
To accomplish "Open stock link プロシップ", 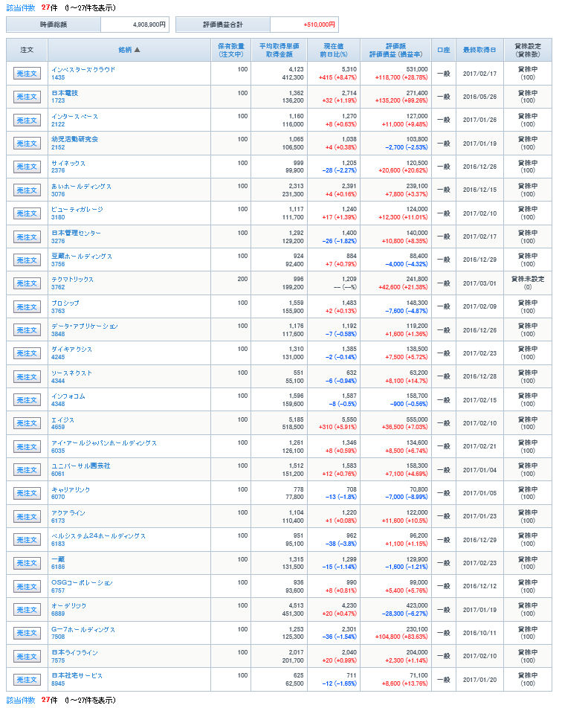I will [x=65, y=303].
